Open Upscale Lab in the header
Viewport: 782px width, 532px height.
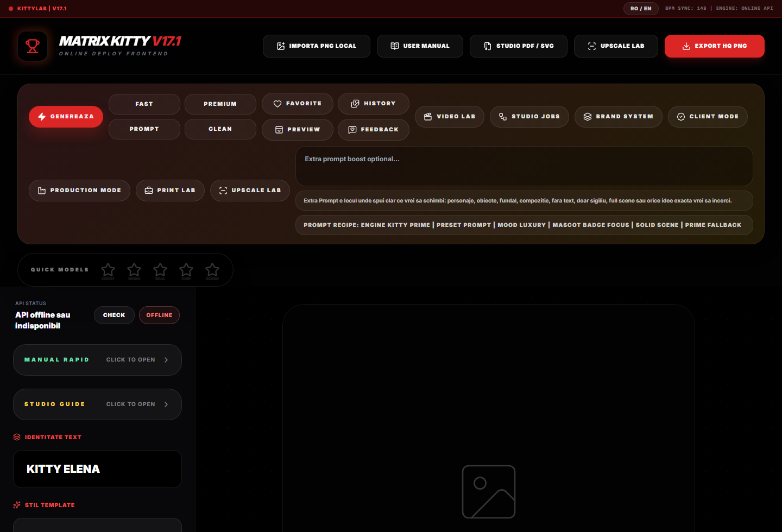tap(616, 46)
